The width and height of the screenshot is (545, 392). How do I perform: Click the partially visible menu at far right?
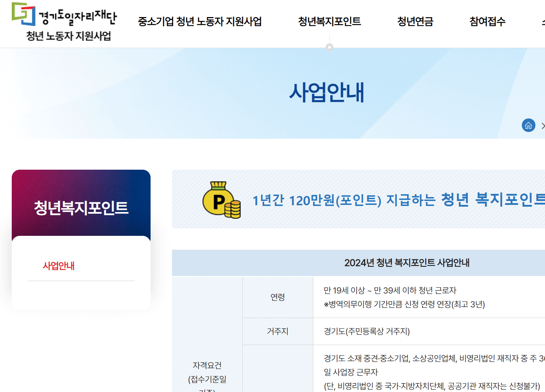tap(543, 22)
